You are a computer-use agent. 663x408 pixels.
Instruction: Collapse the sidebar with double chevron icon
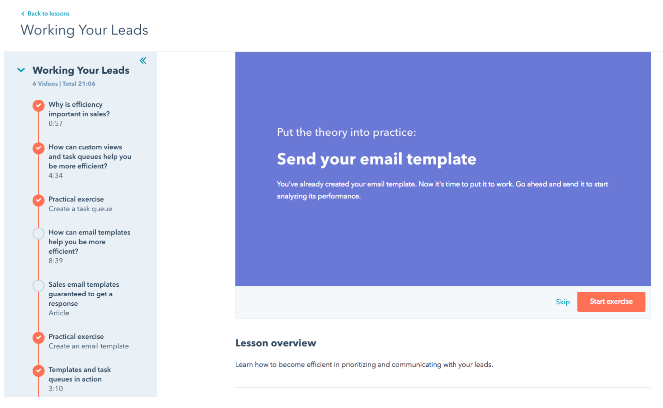tap(143, 60)
